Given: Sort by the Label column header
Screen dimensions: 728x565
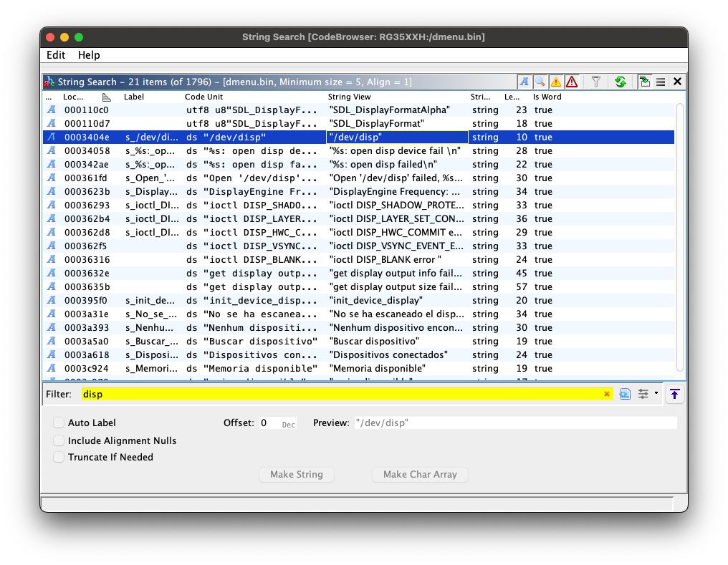Looking at the screenshot, I should tap(134, 97).
